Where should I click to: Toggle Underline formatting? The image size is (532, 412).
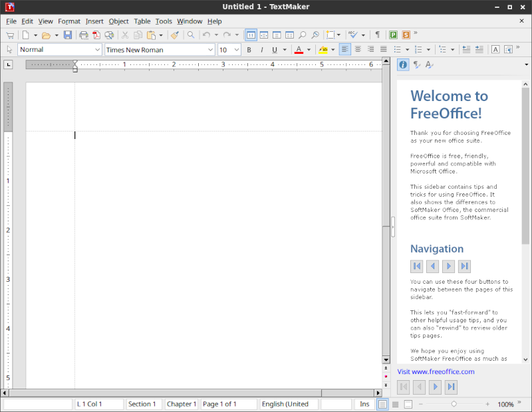[x=275, y=50]
